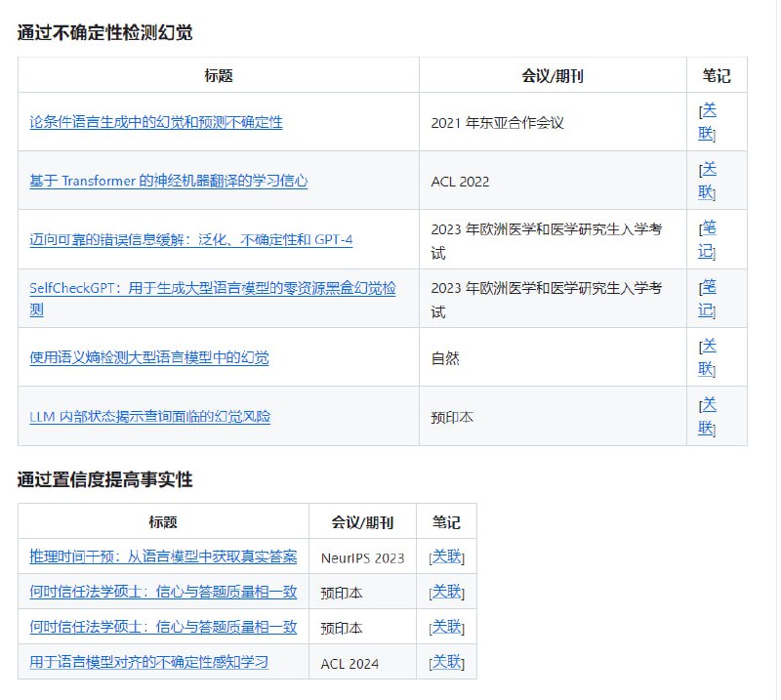Click the 关联 link in the second 预印本 row of the second table
Viewport: 781px width, 700px height.
pyautogui.click(x=446, y=627)
